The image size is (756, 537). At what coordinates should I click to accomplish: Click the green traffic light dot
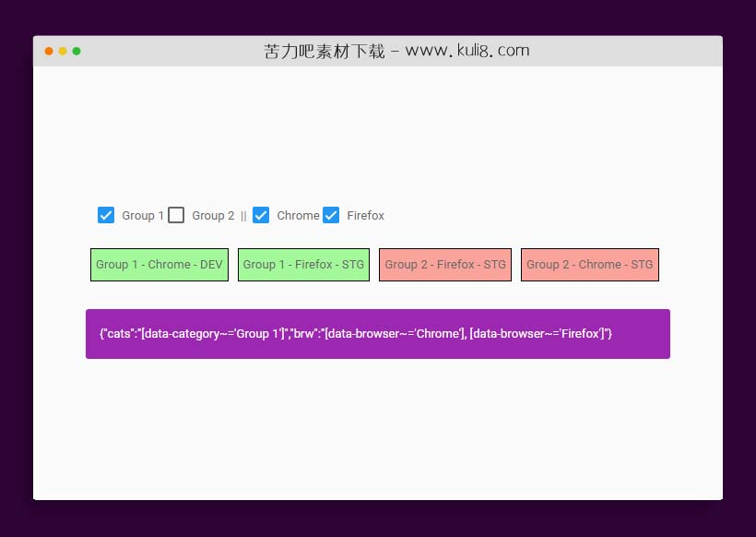(77, 52)
